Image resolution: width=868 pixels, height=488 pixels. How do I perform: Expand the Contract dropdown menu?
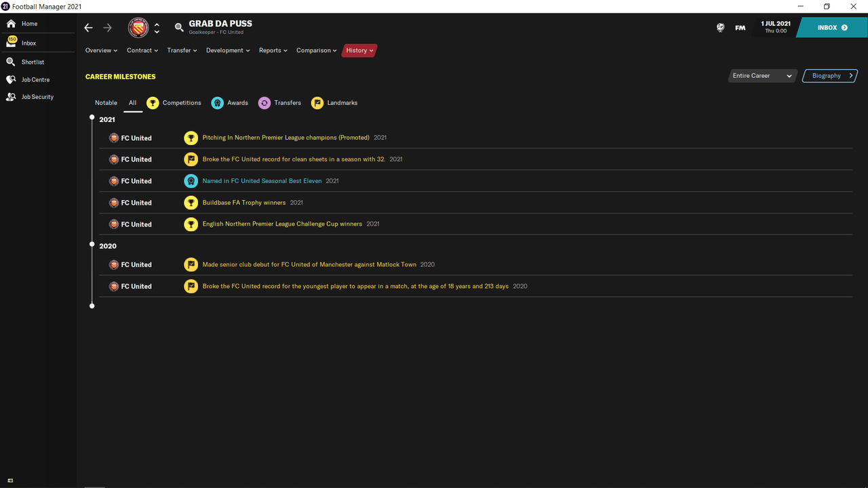coord(142,50)
